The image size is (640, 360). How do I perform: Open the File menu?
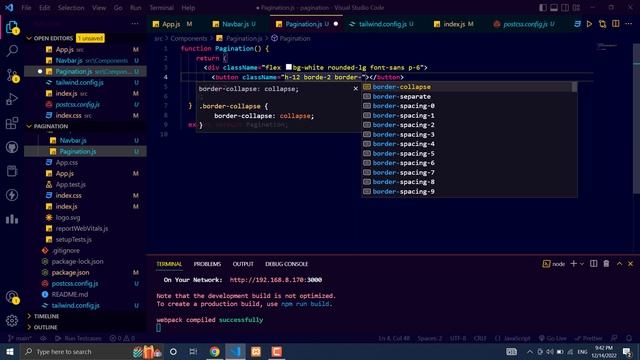pos(26,8)
